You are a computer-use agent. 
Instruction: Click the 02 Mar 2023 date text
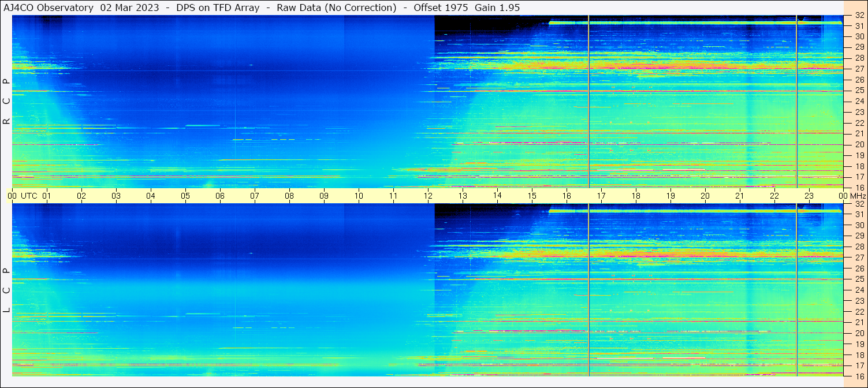pyautogui.click(x=130, y=8)
